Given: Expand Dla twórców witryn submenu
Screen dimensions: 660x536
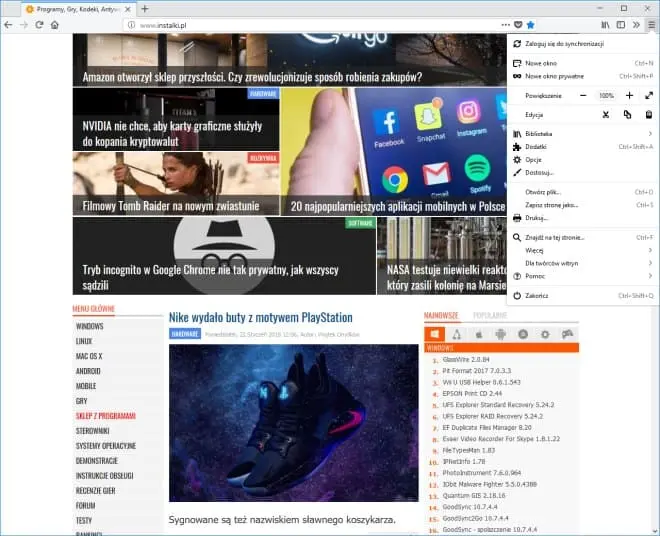Looking at the screenshot, I should [583, 263].
